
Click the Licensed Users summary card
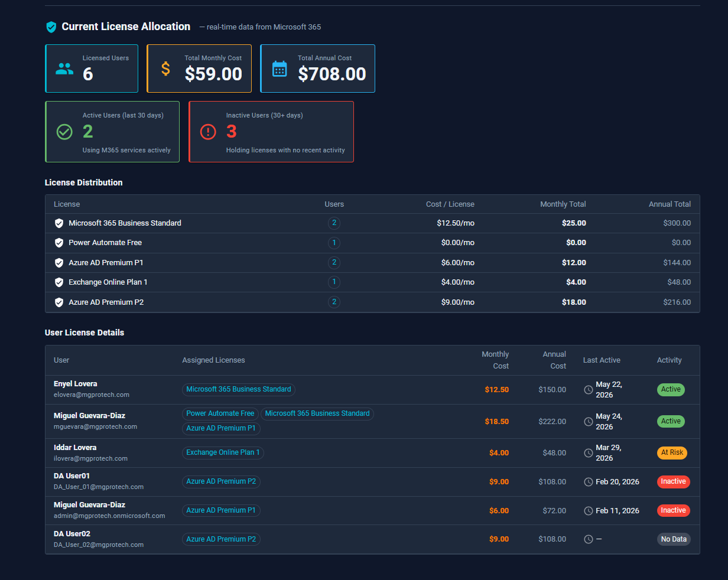[x=92, y=69]
